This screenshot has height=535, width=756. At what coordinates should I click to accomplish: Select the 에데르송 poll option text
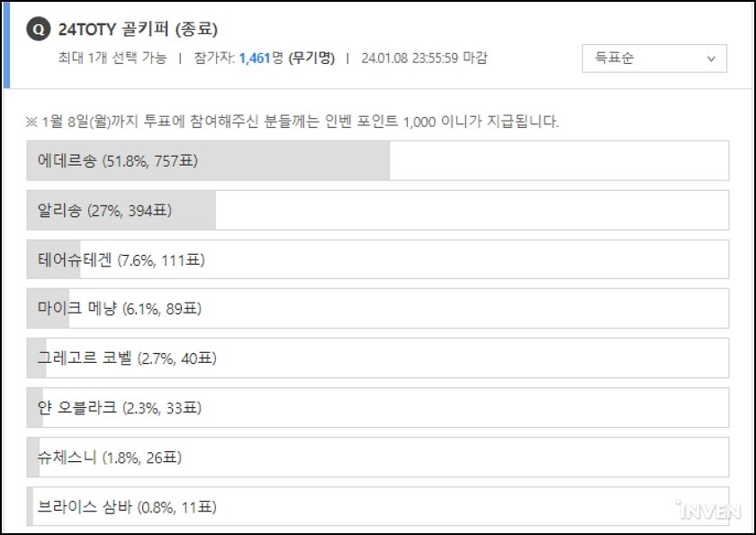tap(117, 162)
